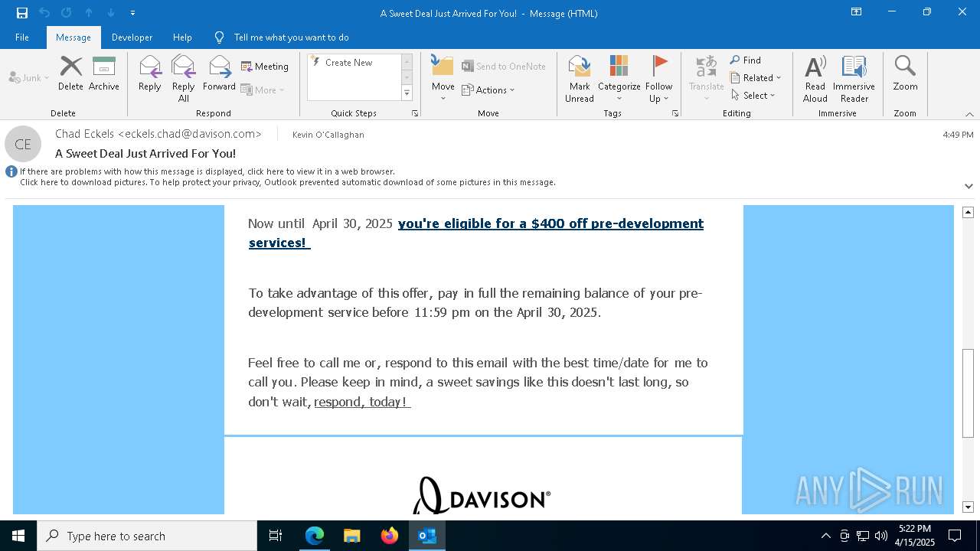Open the notification center
The width and height of the screenshot is (980, 551).
[955, 536]
